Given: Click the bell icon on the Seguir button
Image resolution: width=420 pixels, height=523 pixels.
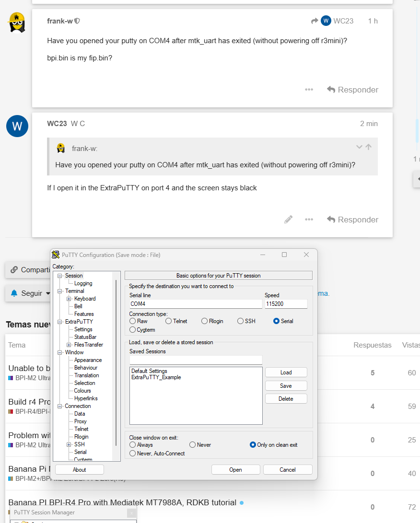Looking at the screenshot, I should [14, 293].
